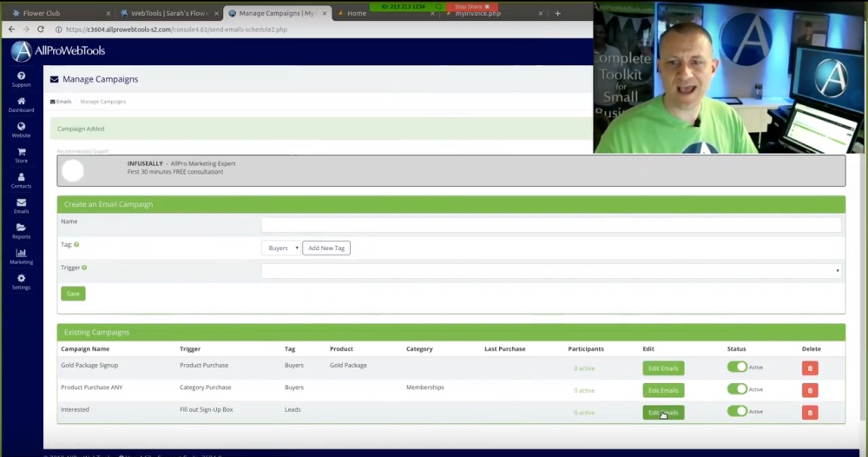868x457 pixels.
Task: Delete the Interested campaign
Action: [x=810, y=413]
